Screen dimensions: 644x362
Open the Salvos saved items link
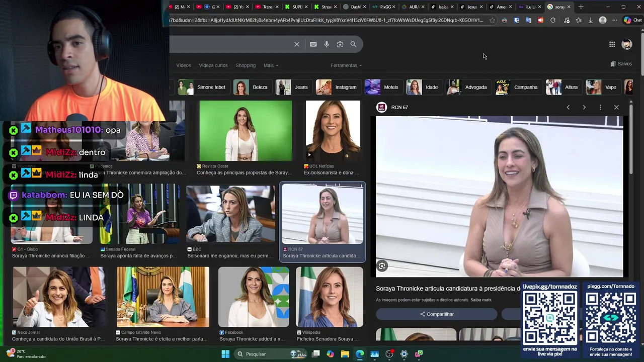(x=621, y=64)
